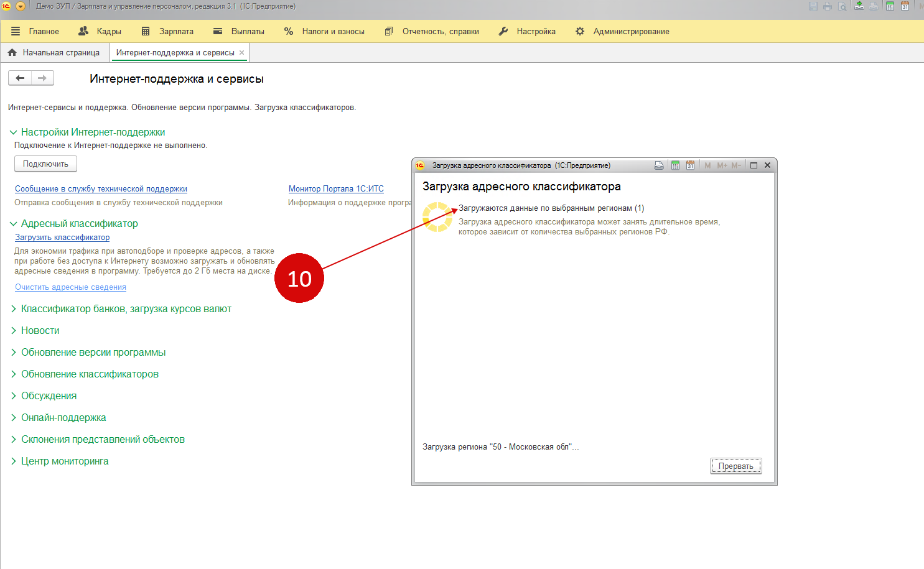Open the calendar in the main title bar
924x569 pixels.
click(x=905, y=6)
